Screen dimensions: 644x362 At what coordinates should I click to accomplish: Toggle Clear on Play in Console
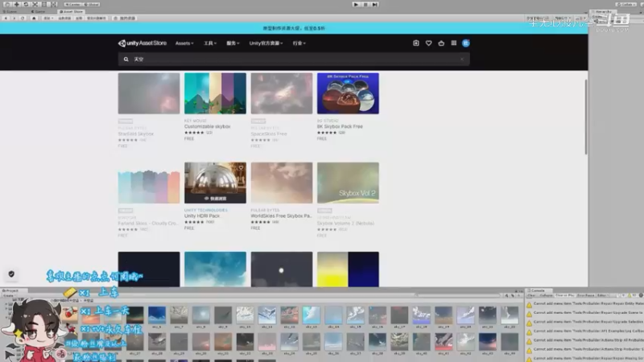tap(565, 295)
